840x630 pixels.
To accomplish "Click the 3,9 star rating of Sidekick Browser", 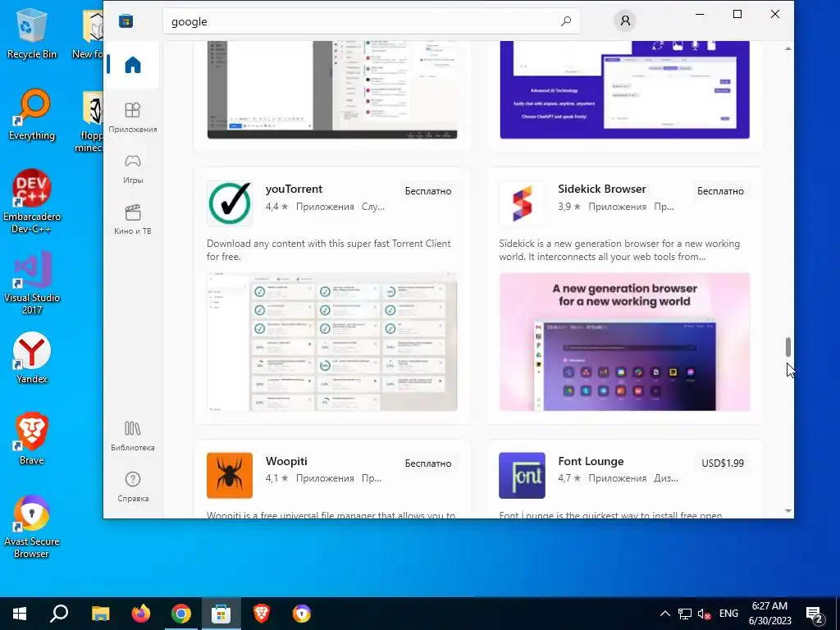I will tap(569, 207).
